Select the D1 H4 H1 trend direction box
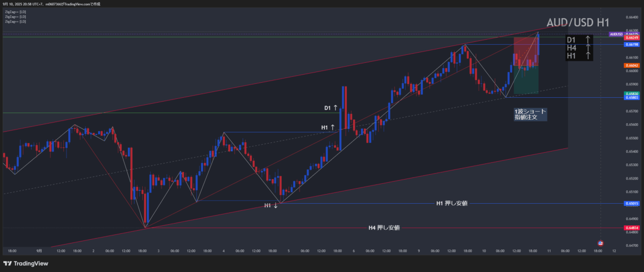644x272 pixels. (579, 47)
